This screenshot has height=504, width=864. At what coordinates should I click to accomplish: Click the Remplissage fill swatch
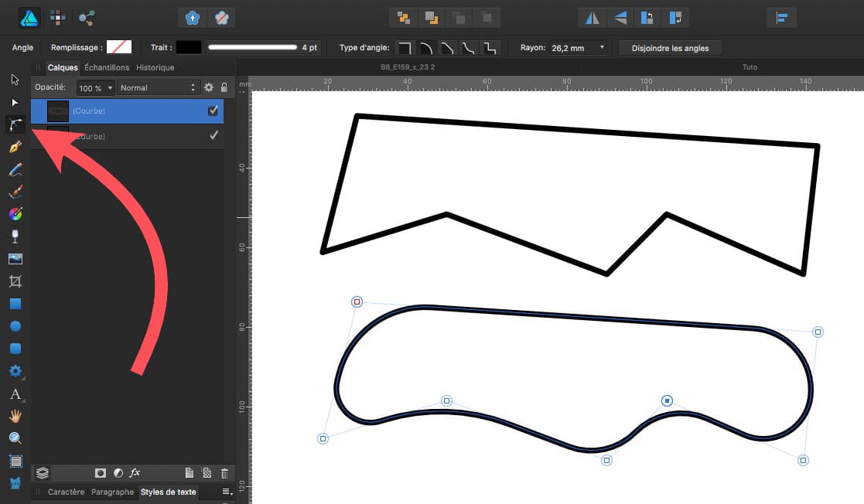pos(119,47)
